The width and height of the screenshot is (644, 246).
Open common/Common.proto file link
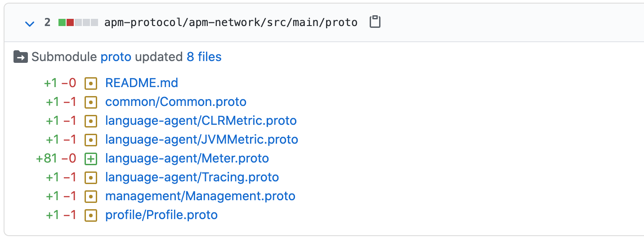[176, 102]
